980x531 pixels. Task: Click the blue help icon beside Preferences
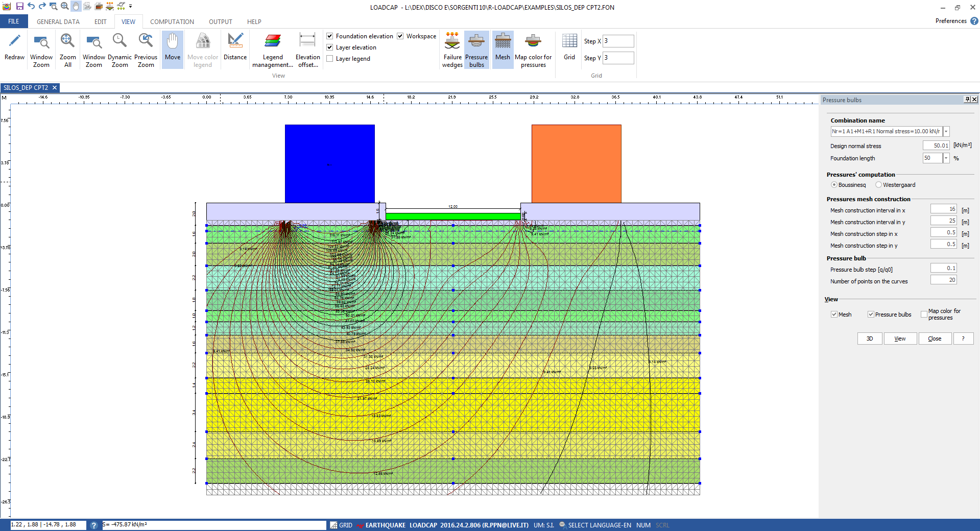(x=974, y=21)
